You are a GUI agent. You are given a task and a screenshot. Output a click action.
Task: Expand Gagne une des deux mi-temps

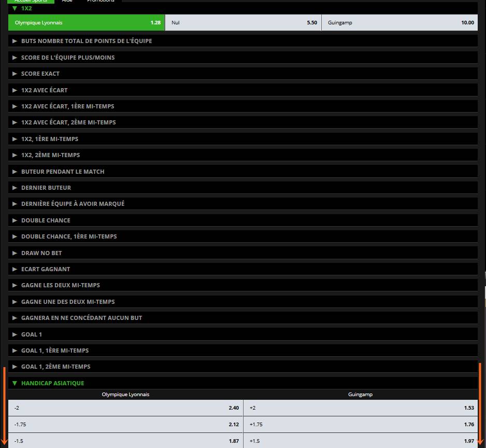[x=242, y=302]
